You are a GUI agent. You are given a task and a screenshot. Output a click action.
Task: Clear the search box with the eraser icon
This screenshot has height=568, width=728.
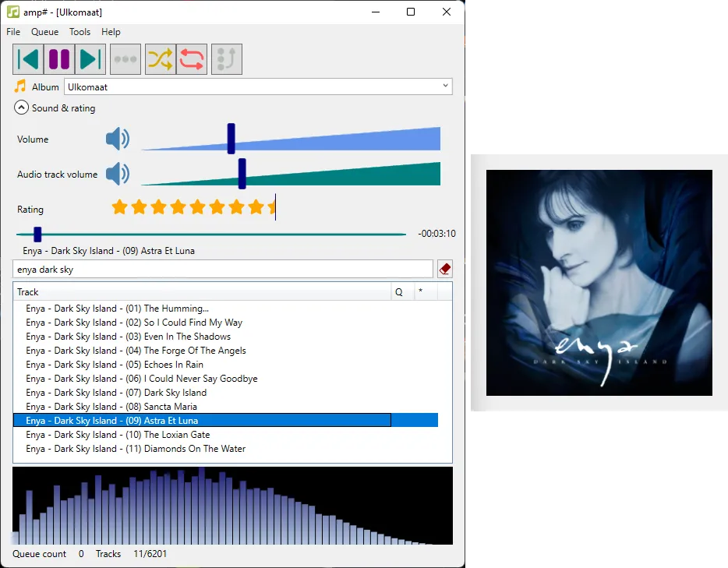click(444, 268)
